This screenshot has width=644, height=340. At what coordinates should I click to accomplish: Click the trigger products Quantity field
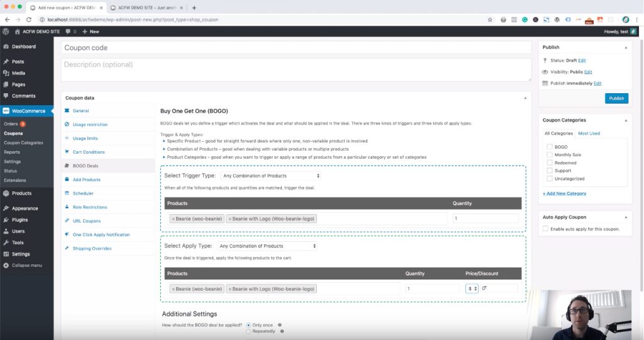click(x=486, y=218)
